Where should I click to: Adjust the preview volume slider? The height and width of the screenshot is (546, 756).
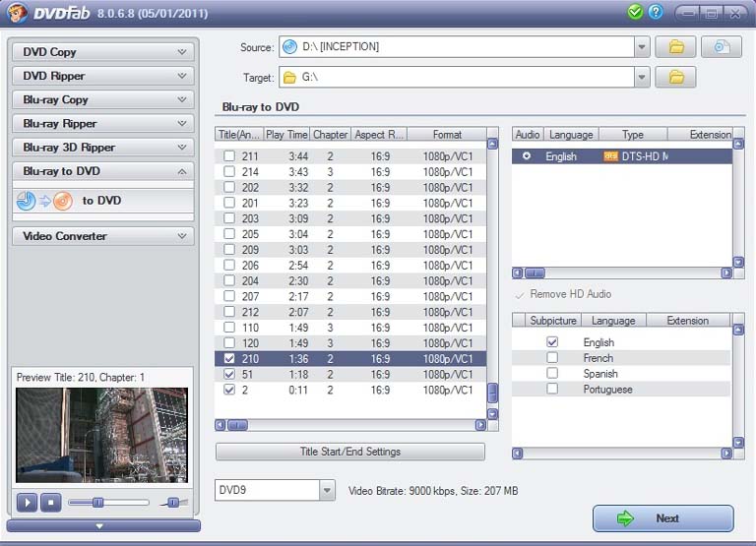pos(173,503)
